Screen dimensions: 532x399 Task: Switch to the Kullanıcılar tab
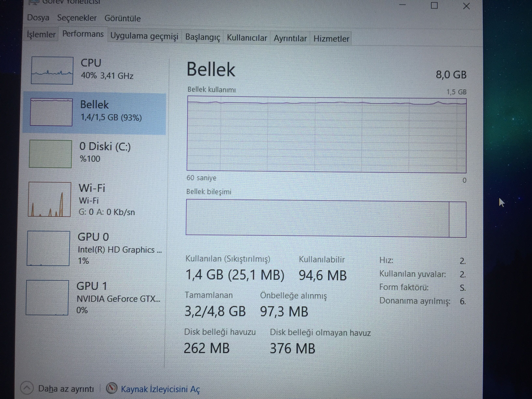[x=247, y=38]
